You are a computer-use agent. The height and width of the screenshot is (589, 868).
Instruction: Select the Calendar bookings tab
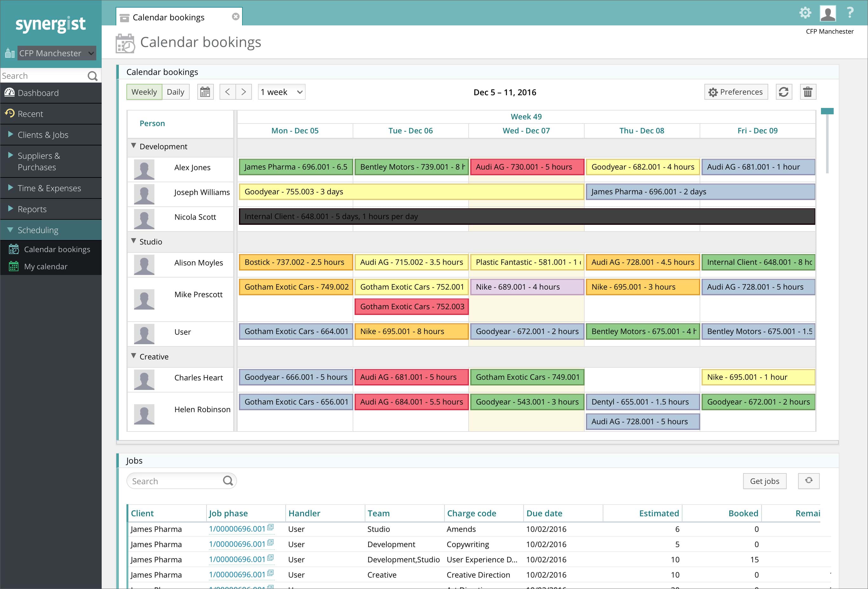point(179,17)
